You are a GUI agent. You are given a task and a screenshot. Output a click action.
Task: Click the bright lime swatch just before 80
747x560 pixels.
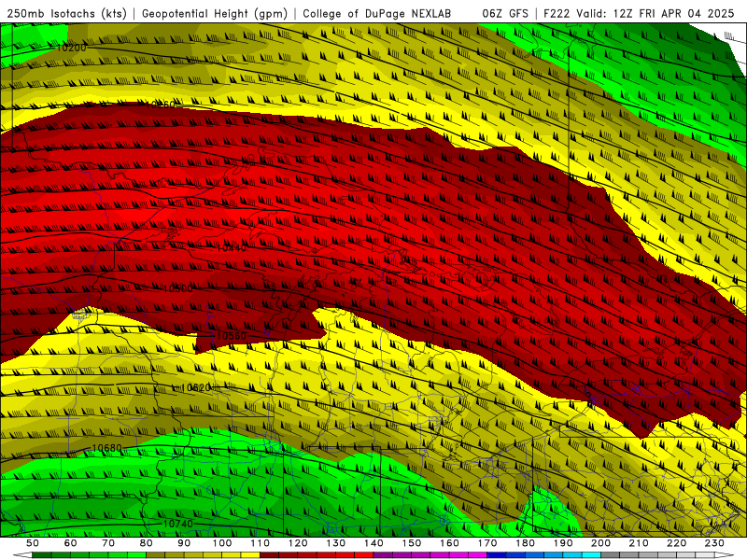point(136,555)
